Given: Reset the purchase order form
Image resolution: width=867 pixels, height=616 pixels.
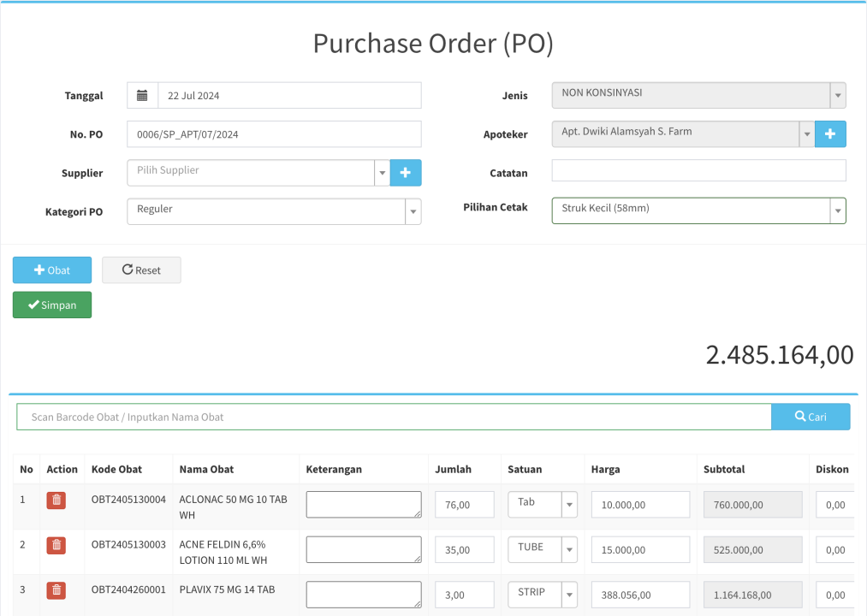Looking at the screenshot, I should click(x=141, y=270).
